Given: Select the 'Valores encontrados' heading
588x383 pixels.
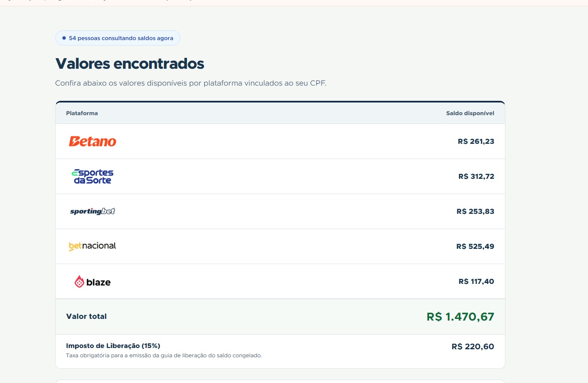Looking at the screenshot, I should click(x=130, y=64).
